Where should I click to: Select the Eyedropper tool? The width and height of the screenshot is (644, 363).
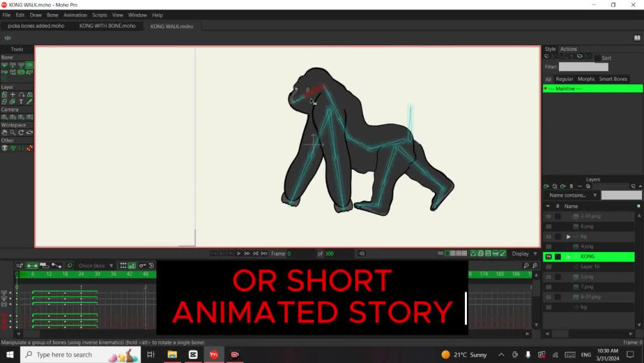30,102
